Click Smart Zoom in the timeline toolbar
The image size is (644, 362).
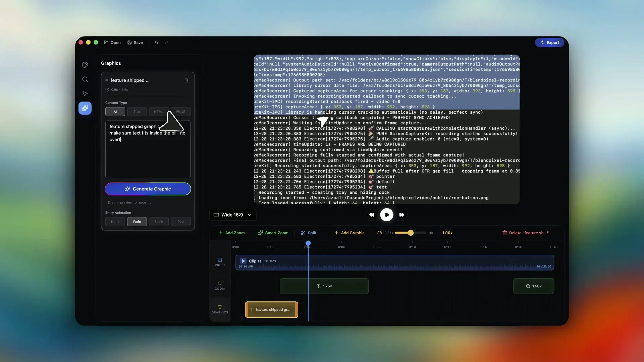(273, 233)
